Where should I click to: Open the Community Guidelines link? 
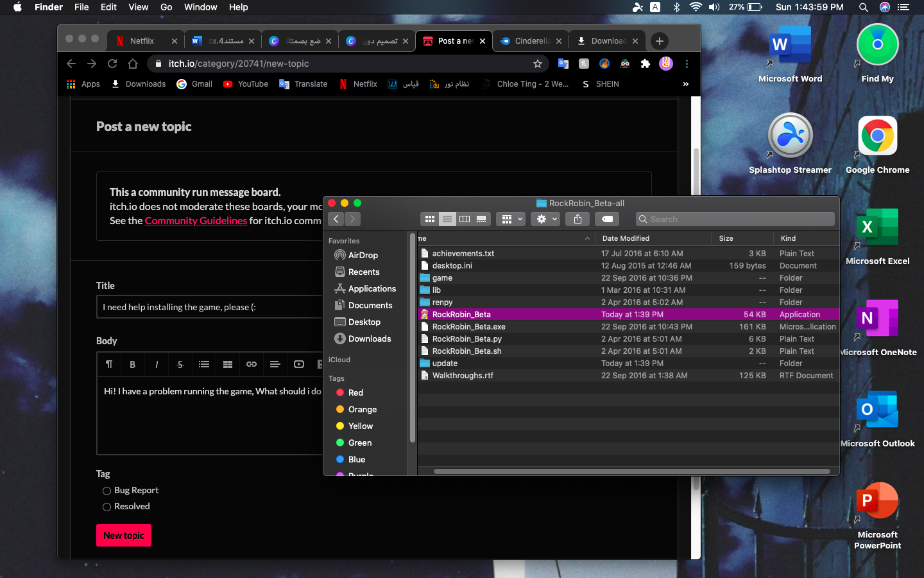coord(196,220)
